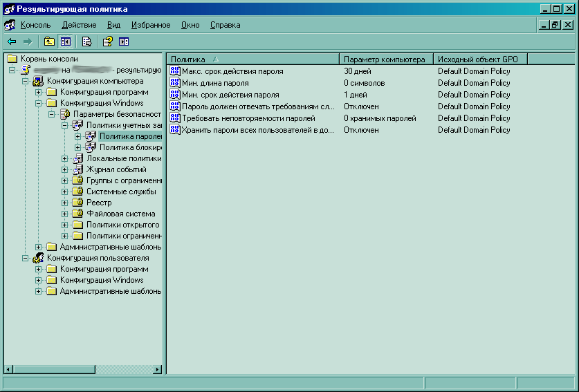Click the tree scrollbar right arrow
The width and height of the screenshot is (579, 392).
point(158,369)
